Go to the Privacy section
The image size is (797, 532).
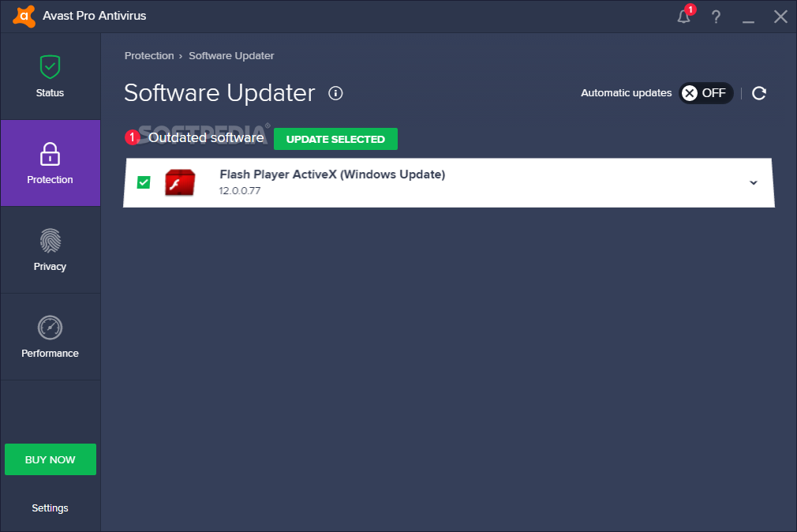(50, 249)
